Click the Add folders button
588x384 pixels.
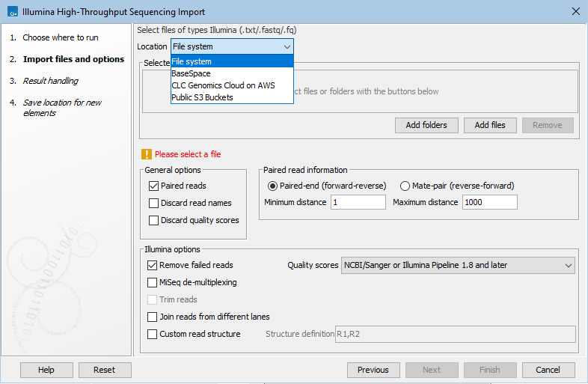[x=426, y=125]
